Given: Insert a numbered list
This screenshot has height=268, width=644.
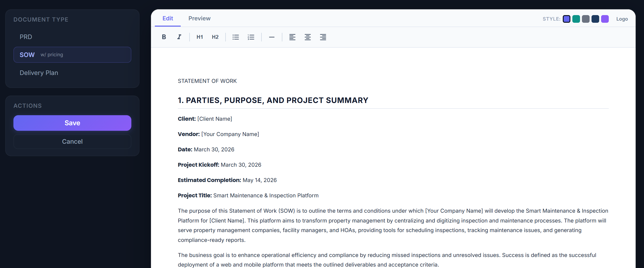Looking at the screenshot, I should [251, 37].
